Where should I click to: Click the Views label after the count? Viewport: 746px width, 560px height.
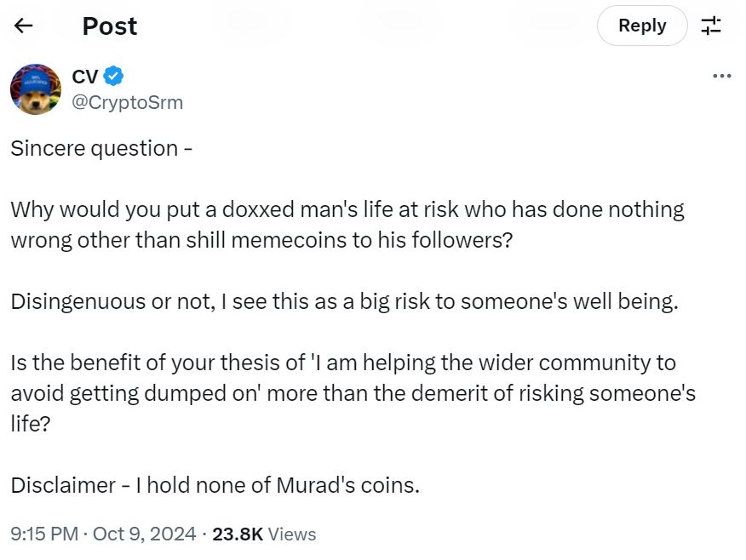click(292, 534)
